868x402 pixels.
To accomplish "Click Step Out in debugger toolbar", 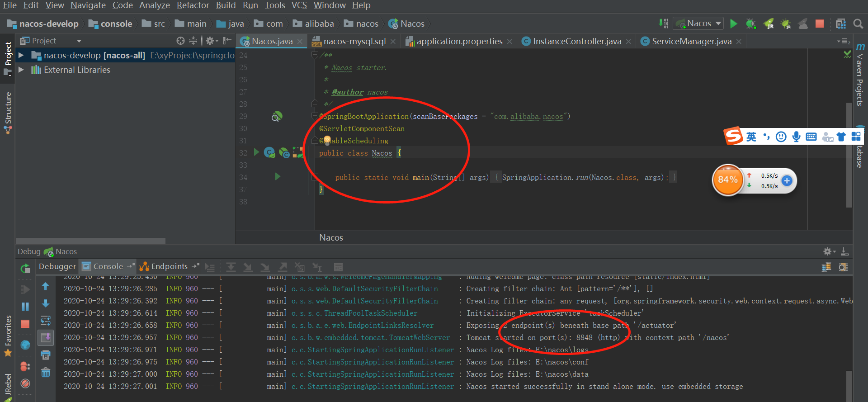I will click(x=283, y=267).
